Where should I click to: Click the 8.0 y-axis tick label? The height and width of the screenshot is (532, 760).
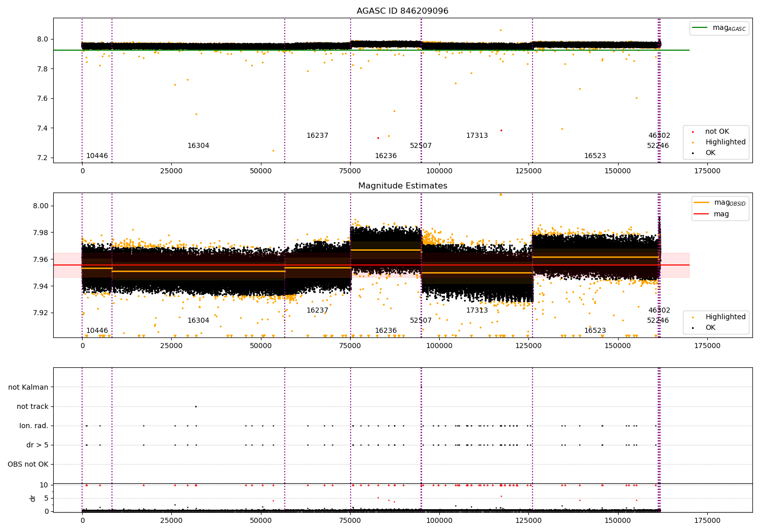(x=43, y=40)
